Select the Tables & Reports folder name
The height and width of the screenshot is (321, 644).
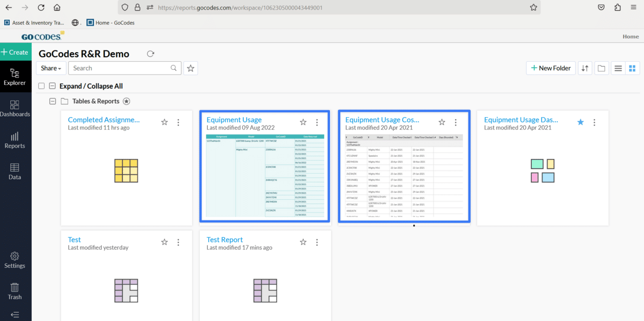click(x=96, y=101)
